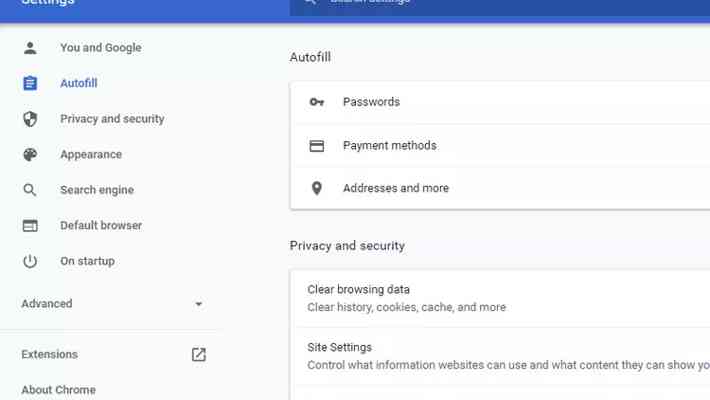Click the Search engine magnifier icon
Viewport: 710px width, 400px height.
(30, 190)
